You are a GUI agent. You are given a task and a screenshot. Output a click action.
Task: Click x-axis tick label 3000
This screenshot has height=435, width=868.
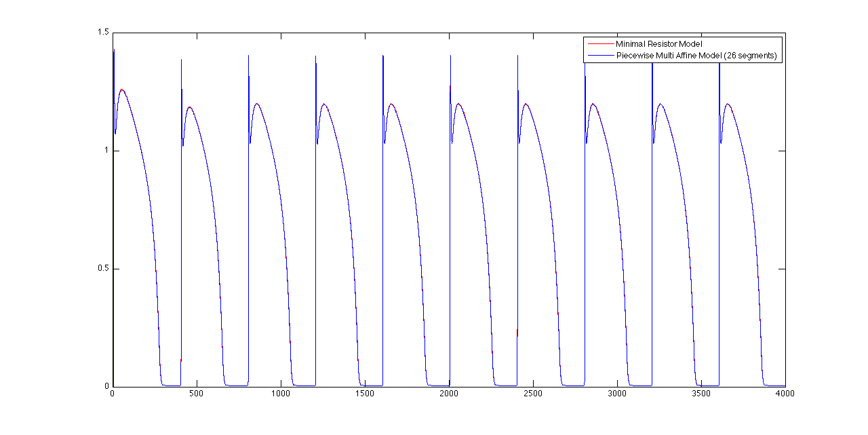tap(617, 393)
